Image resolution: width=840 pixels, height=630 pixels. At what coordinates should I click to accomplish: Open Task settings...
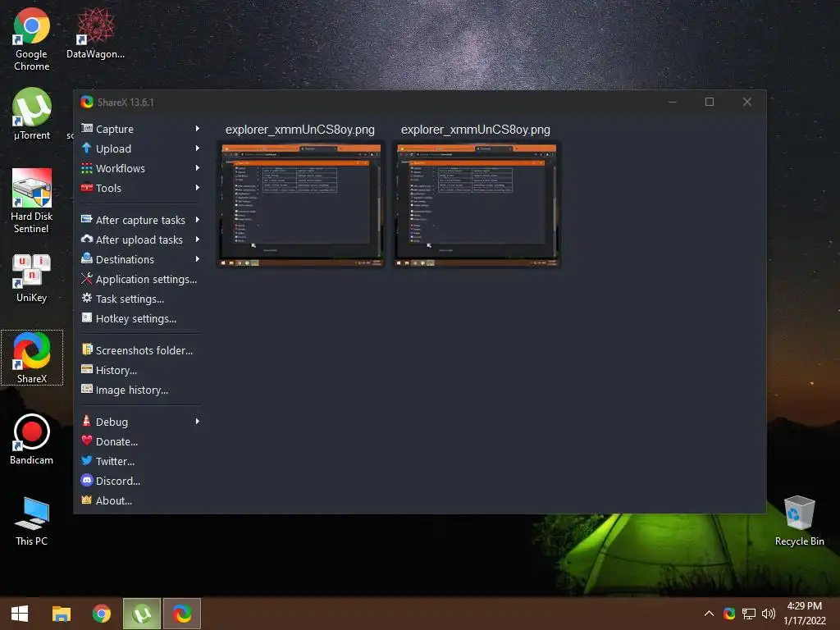[141, 299]
